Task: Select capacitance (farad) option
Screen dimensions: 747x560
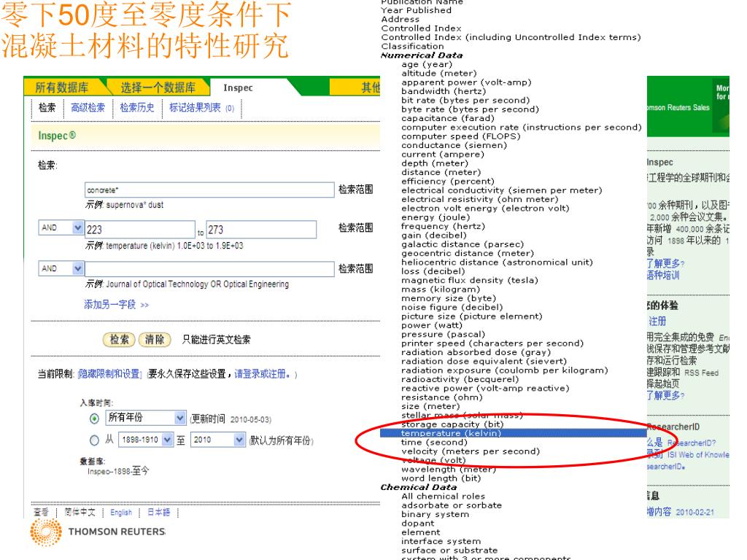Action: point(448,118)
